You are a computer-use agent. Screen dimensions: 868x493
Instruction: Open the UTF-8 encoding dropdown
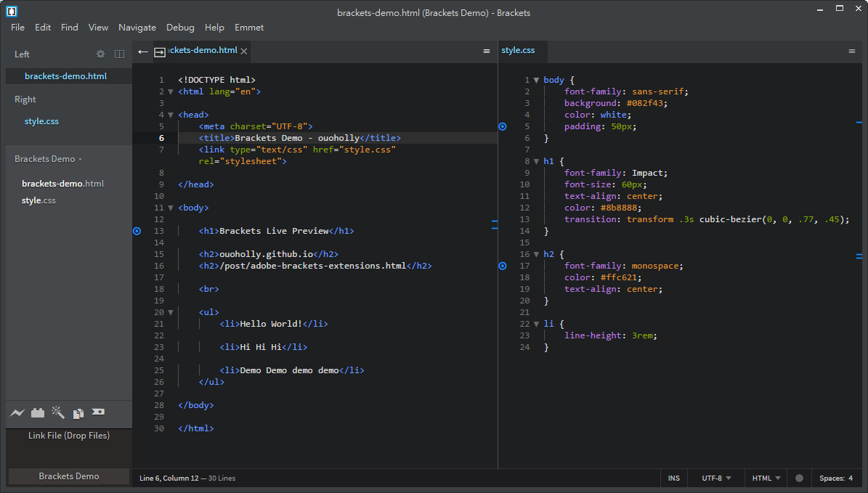pyautogui.click(x=716, y=478)
